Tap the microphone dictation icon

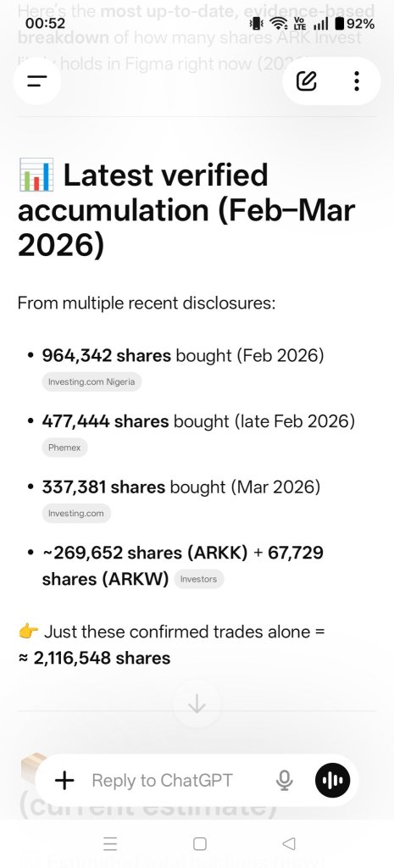click(285, 781)
